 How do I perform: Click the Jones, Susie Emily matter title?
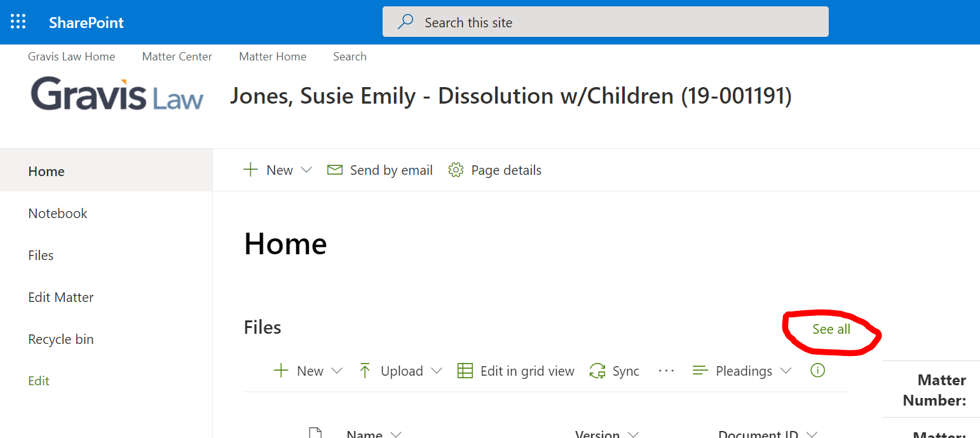click(510, 96)
